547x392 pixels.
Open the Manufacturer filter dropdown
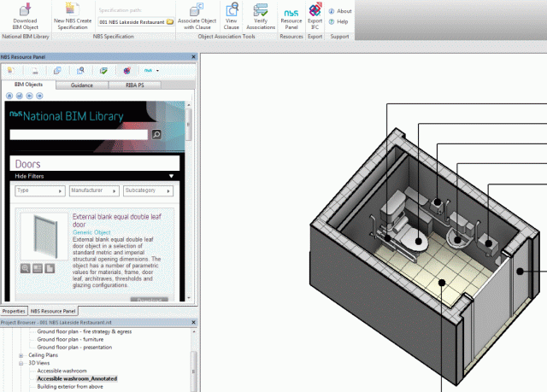click(92, 190)
